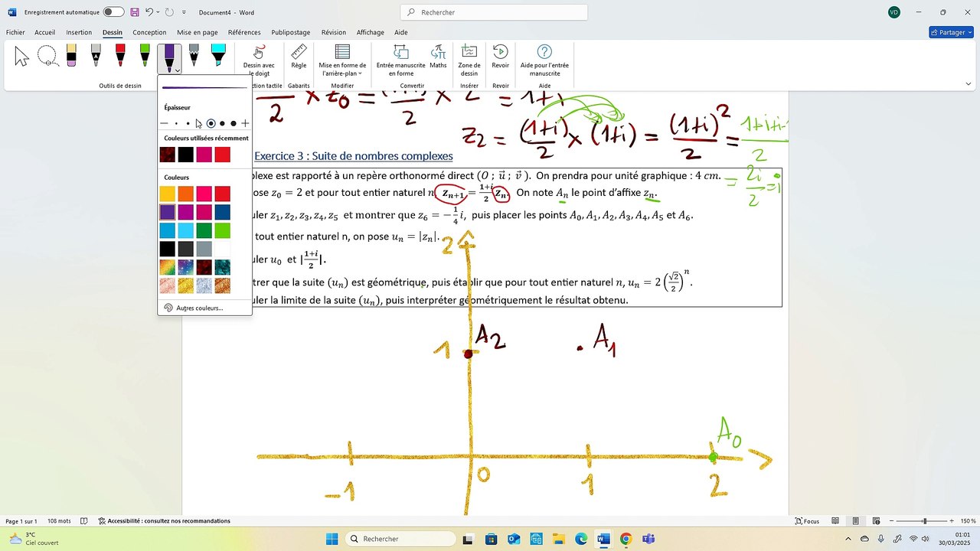Select the largest thickness dot
This screenshot has width=980, height=551.
234,123
